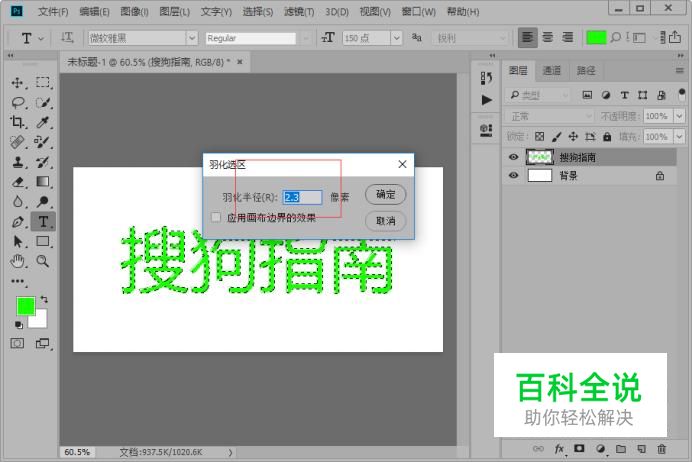Screen dimensions: 692x462
Task: Create new fill or adjustment layer
Action: [x=600, y=449]
